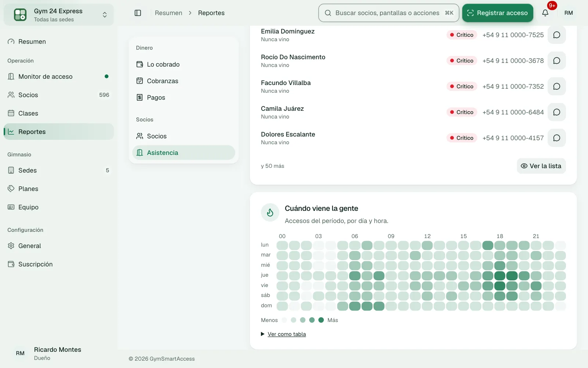Open message icon for Rocío Do Nascimento
The height and width of the screenshot is (368, 588).
pos(557,61)
